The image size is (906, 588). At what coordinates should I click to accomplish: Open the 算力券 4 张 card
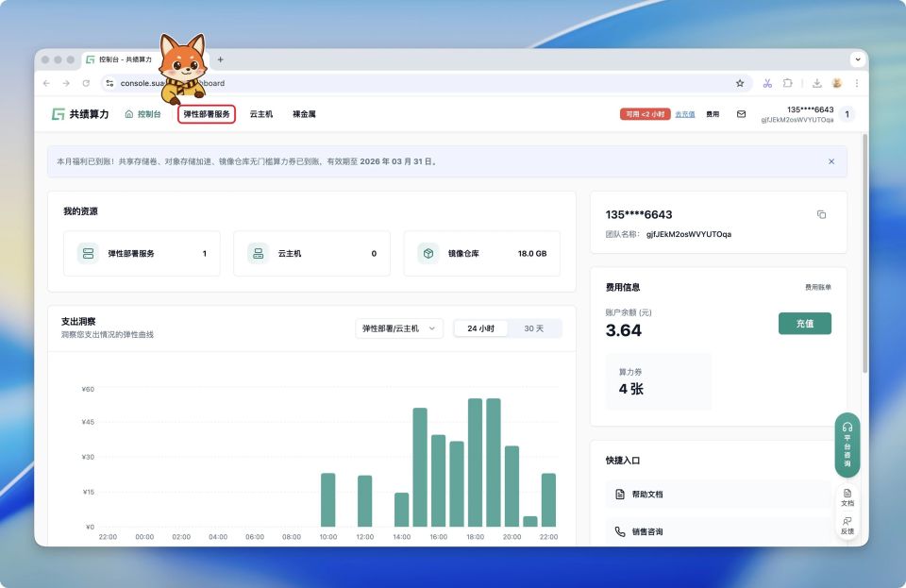coord(658,382)
